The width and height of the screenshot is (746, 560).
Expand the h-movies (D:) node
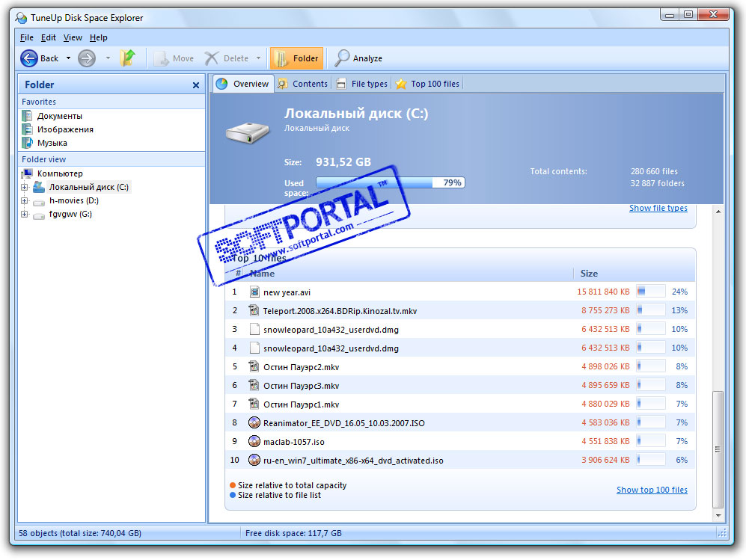click(24, 200)
